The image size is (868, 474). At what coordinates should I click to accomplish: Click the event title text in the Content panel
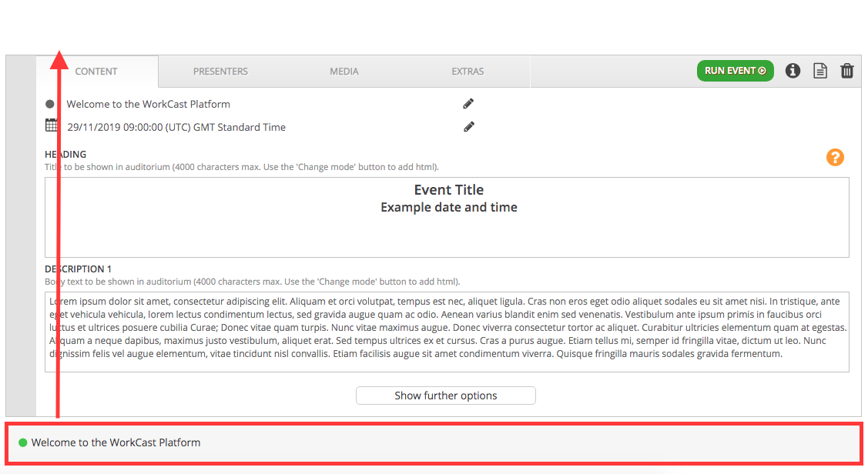149,104
